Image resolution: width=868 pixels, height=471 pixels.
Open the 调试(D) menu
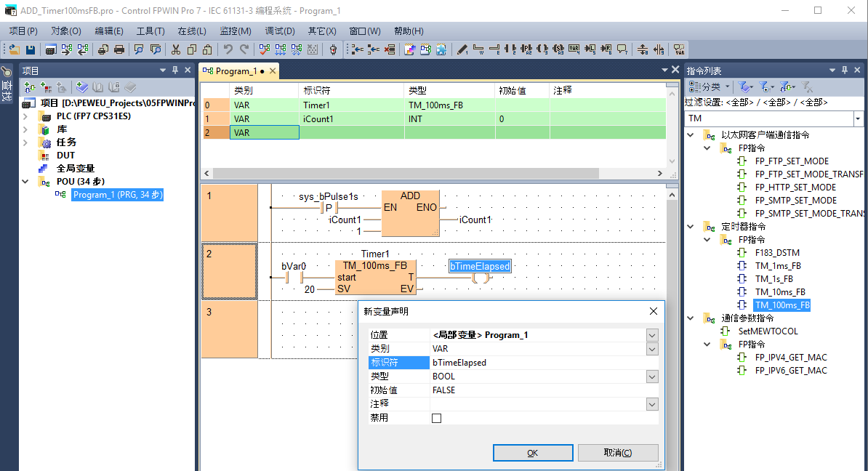[x=280, y=31]
